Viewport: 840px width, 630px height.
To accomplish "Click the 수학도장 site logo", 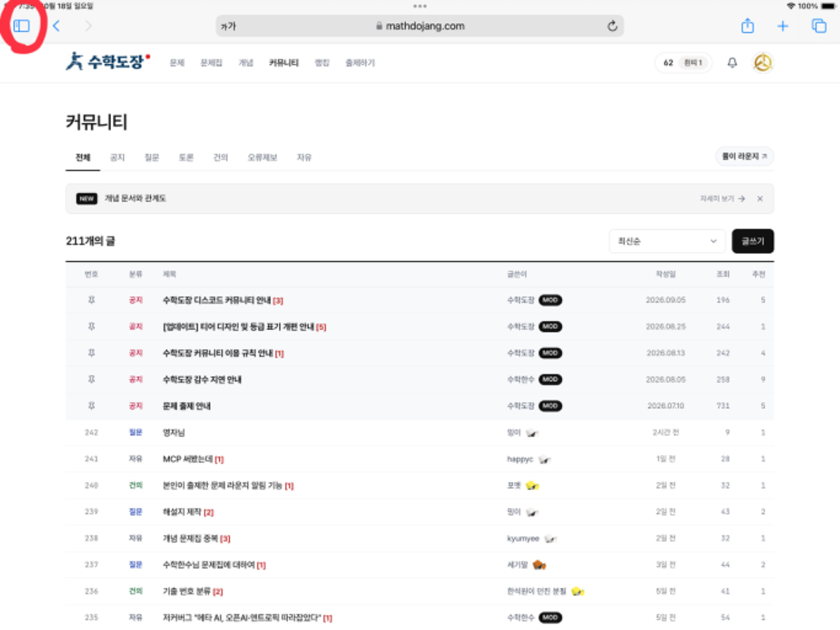I will [108, 62].
